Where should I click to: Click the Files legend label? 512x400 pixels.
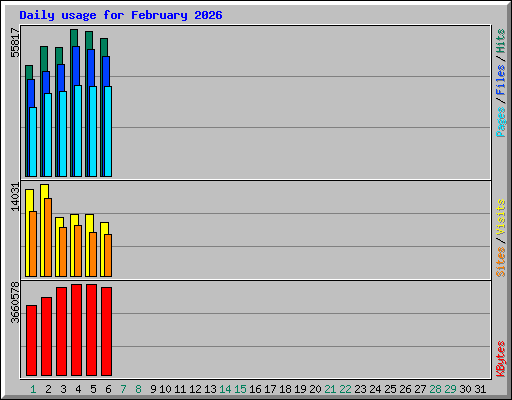pos(500,79)
